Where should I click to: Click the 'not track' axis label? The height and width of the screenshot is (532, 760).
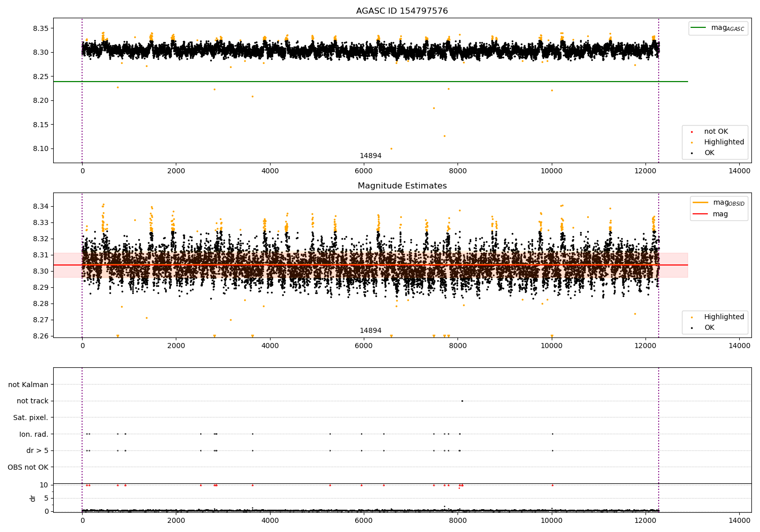pos(32,401)
